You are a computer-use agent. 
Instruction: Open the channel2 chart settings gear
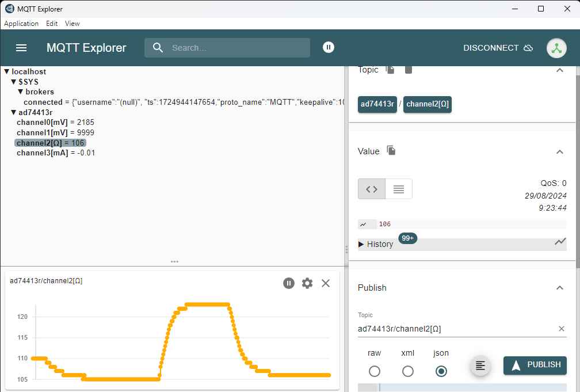point(307,283)
